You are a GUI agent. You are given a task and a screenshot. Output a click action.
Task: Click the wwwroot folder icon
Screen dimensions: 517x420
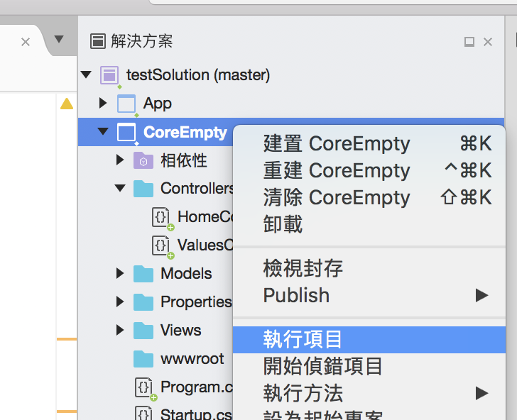(x=143, y=359)
